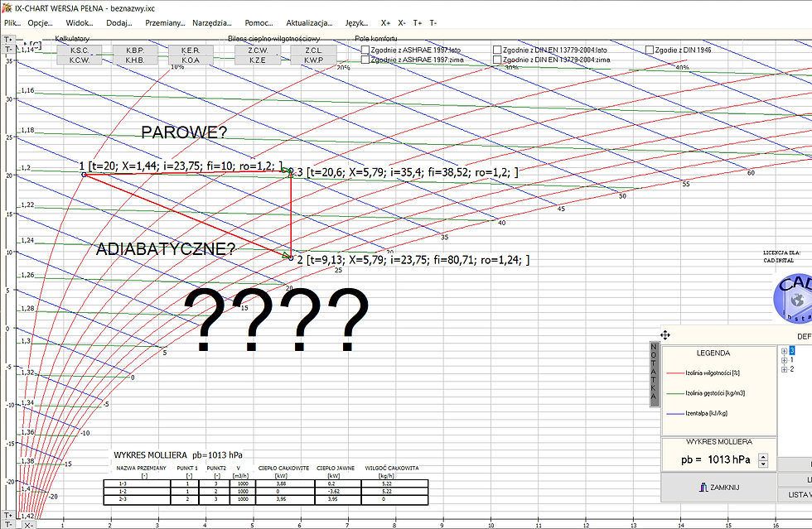Click the ADIABATYCZNE? annotation text
Viewport: 812px width, 529px height.
pyautogui.click(x=166, y=249)
